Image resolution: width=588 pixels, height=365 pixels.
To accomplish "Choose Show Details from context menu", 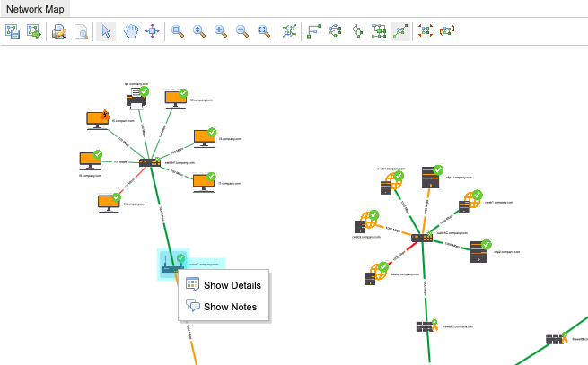I will point(224,285).
